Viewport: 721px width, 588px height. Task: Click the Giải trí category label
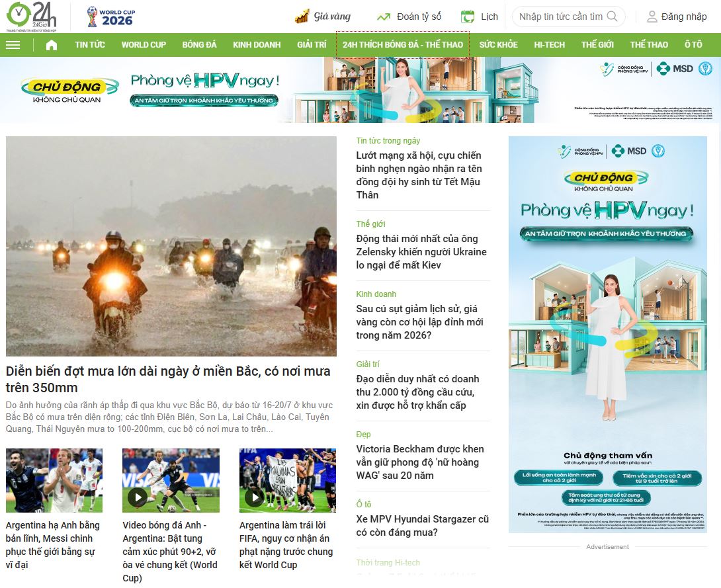[x=367, y=364]
